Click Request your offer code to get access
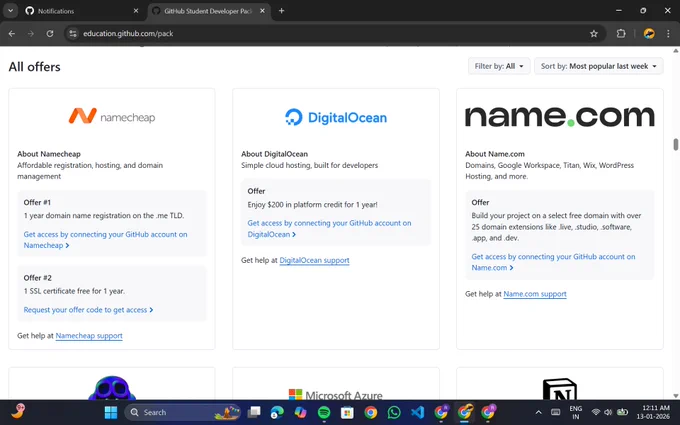Image resolution: width=680 pixels, height=425 pixels. 88,310
